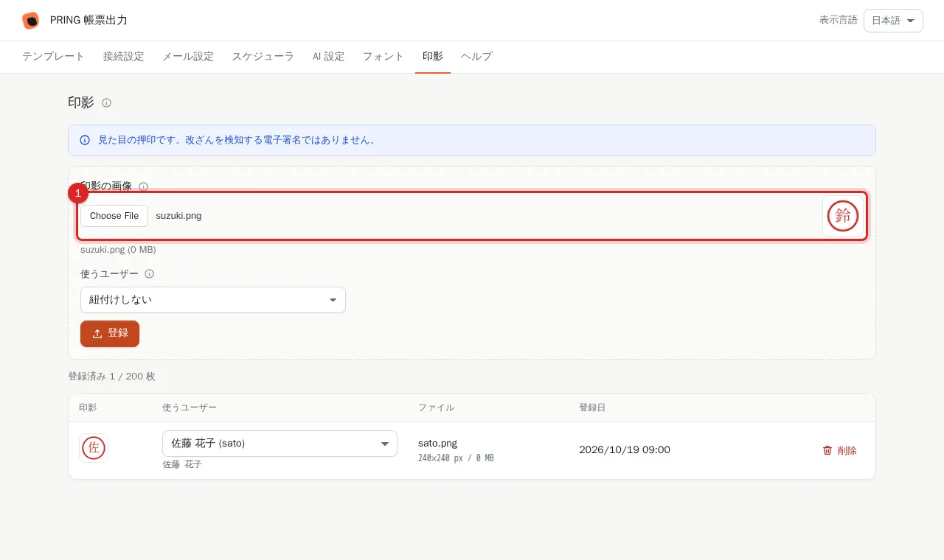
Task: Click the info icon in the blue notice banner
Action: coord(85,140)
